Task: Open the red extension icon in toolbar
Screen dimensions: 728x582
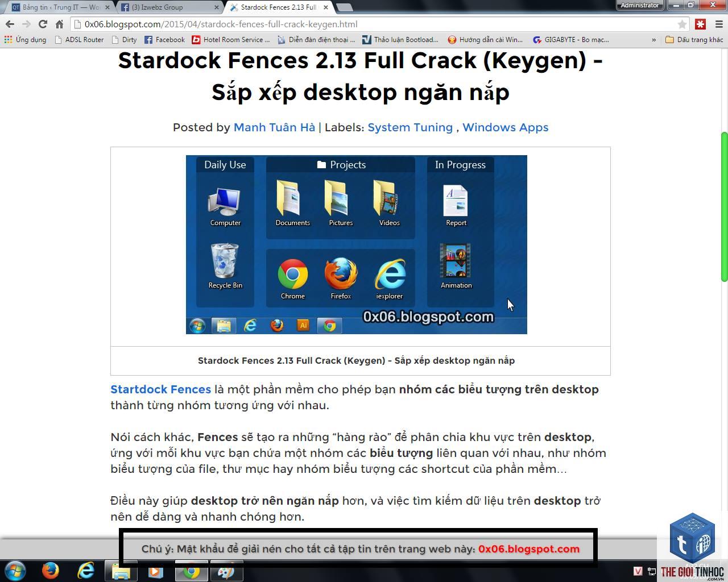Action: pos(701,24)
